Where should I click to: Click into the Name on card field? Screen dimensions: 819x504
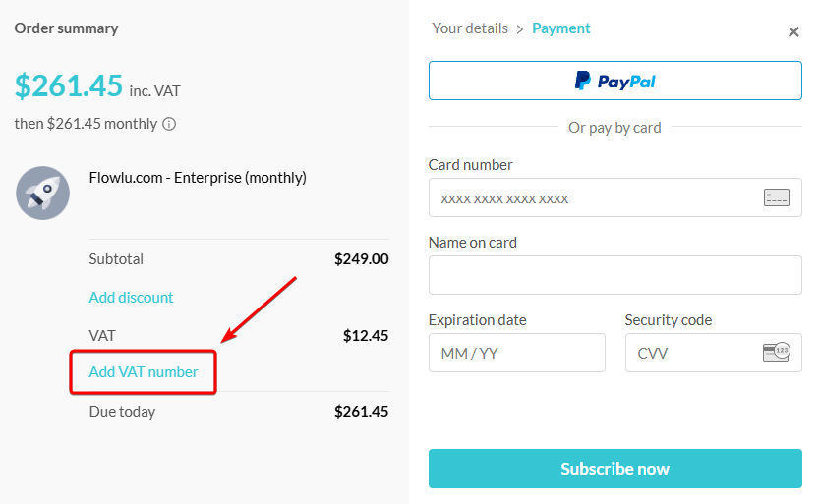click(614, 275)
